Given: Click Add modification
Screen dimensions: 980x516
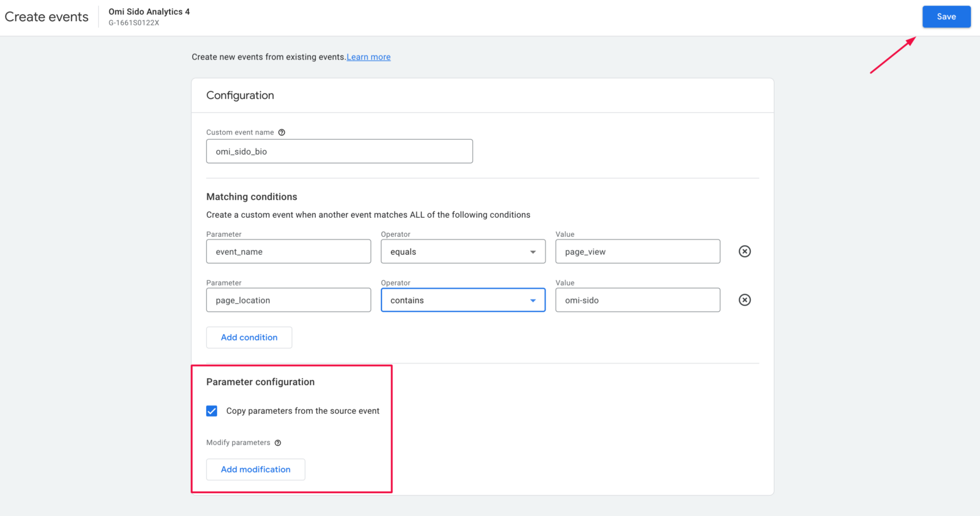Looking at the screenshot, I should [255, 469].
